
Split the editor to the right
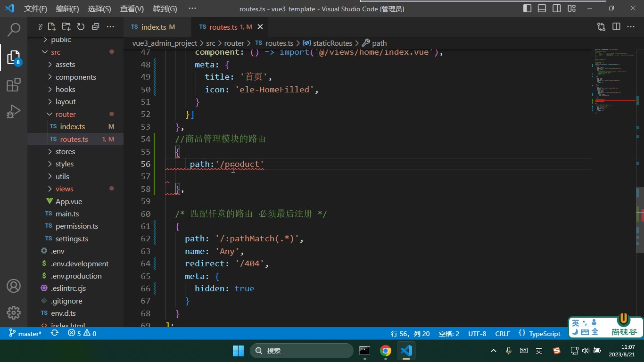(616, 27)
